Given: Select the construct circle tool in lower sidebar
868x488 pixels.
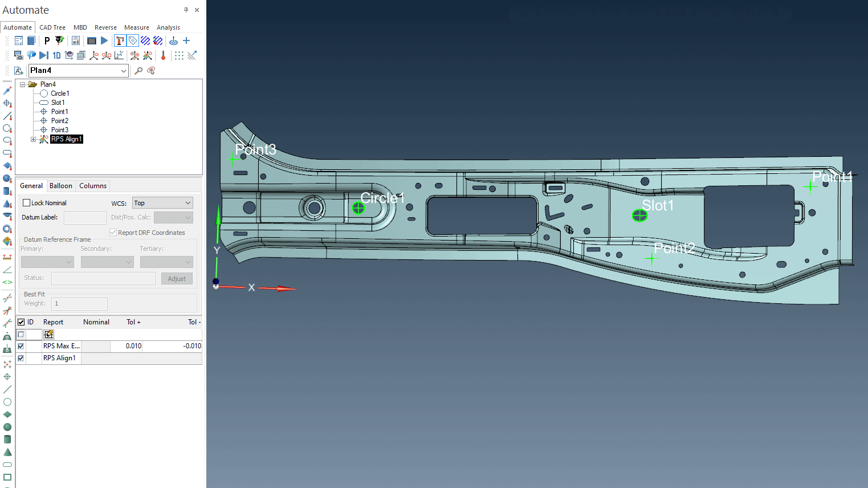Looking at the screenshot, I should click(x=7, y=402).
